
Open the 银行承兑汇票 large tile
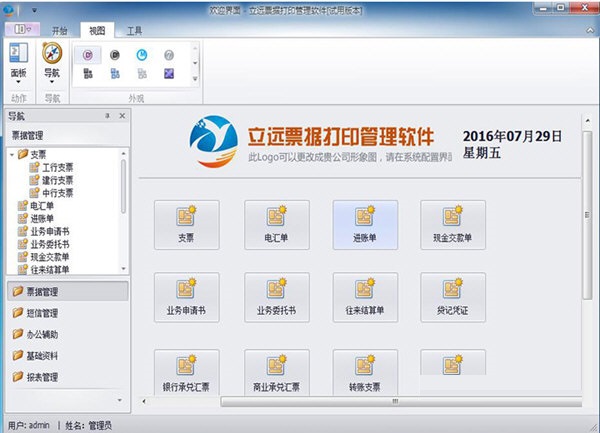[187, 372]
